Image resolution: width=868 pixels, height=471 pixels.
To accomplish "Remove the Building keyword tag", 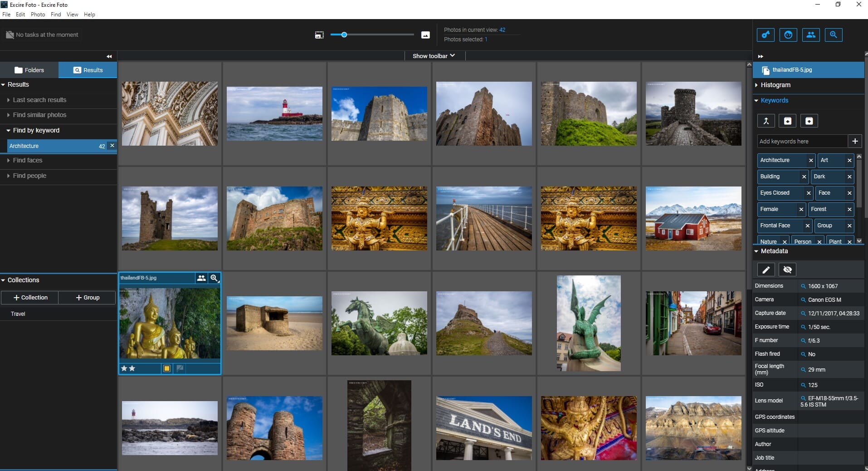I will click(804, 177).
